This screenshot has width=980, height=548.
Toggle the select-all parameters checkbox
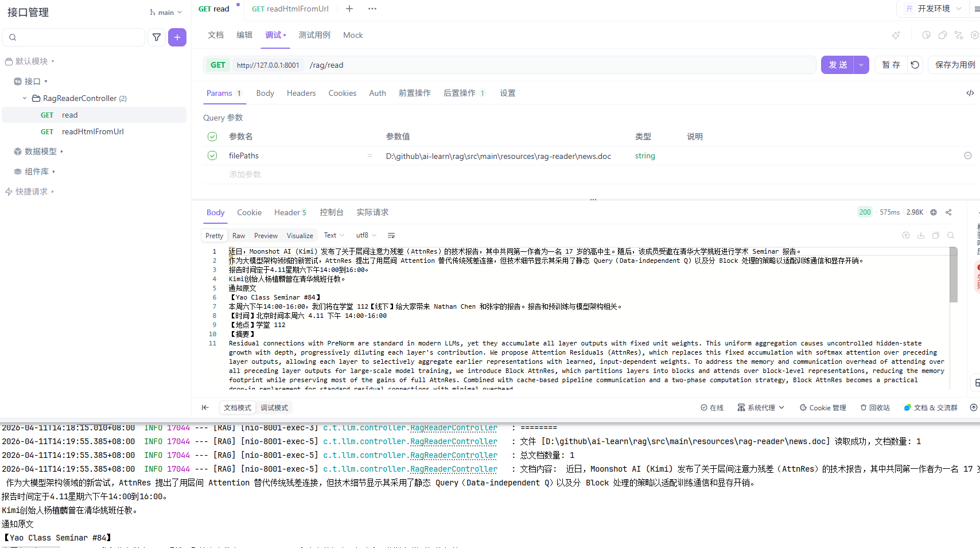point(212,137)
